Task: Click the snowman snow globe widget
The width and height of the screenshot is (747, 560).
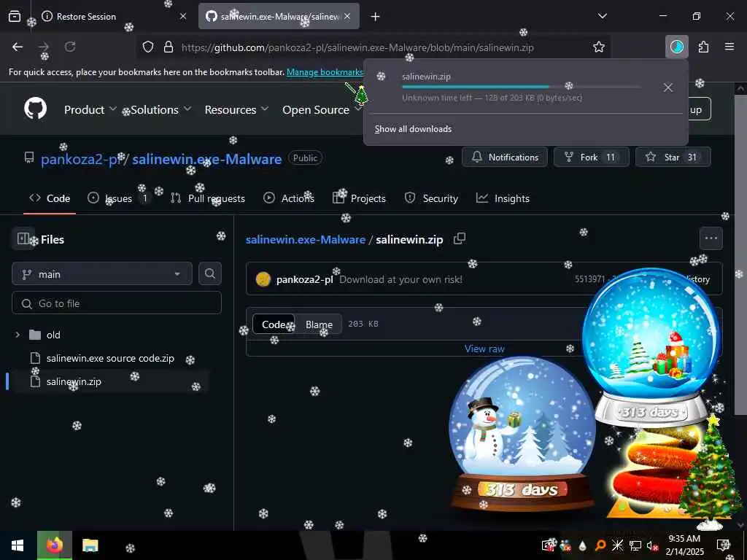Action: coord(522,435)
